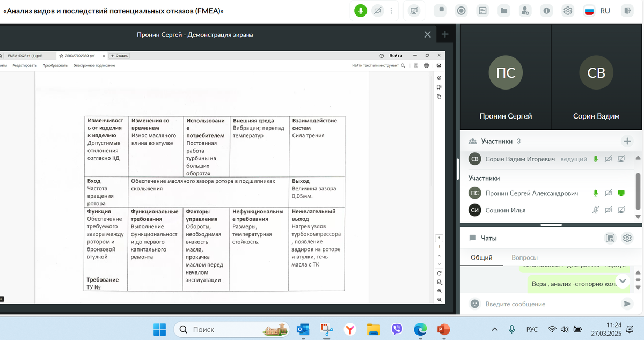Screen dimensions: 644x340
Task: Open the Преобразовать menu
Action: [55, 65]
